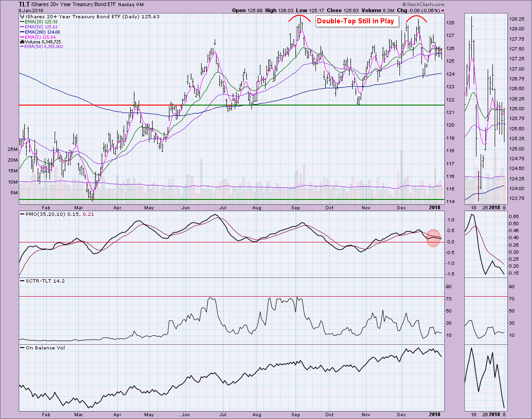
Task: Click the TLT ticker symbol in the header
Action: click(x=25, y=4)
